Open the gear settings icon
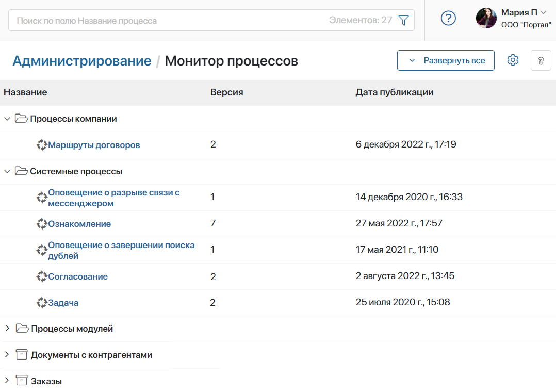Viewport: 556px width, 392px height. tap(513, 60)
